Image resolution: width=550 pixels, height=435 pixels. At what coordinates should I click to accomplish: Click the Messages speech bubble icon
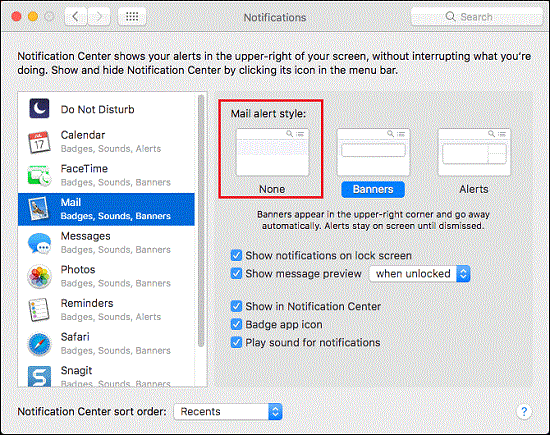39,243
